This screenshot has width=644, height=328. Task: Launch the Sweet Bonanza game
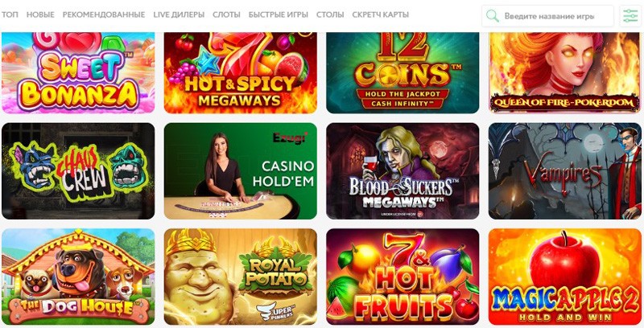click(78, 72)
